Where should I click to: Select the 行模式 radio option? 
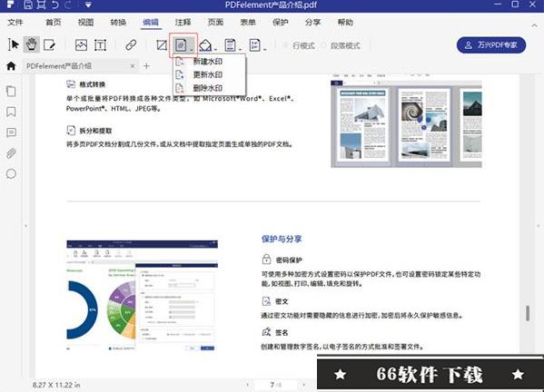click(x=299, y=45)
